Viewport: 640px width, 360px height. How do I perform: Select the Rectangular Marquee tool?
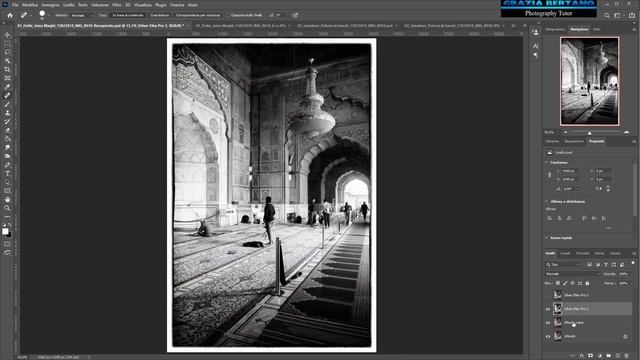coord(7,43)
